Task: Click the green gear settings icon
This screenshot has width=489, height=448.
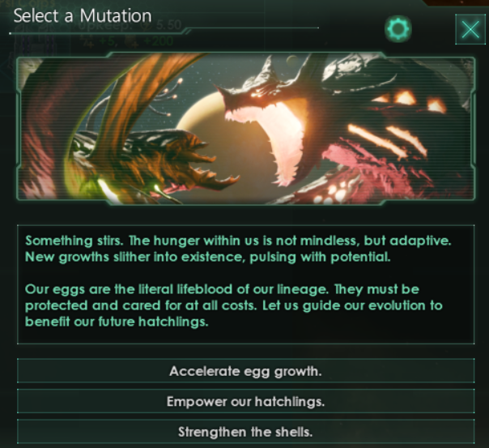Action: click(398, 30)
